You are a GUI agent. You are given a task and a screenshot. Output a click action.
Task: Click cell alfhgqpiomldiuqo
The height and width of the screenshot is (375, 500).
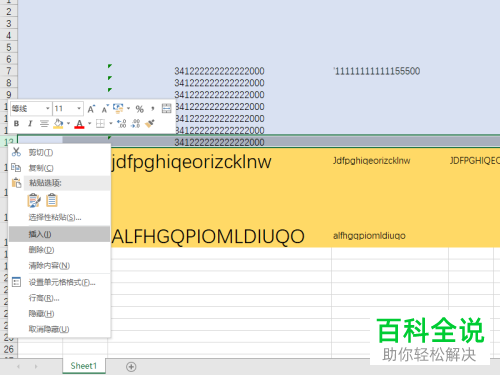pyautogui.click(x=369, y=236)
